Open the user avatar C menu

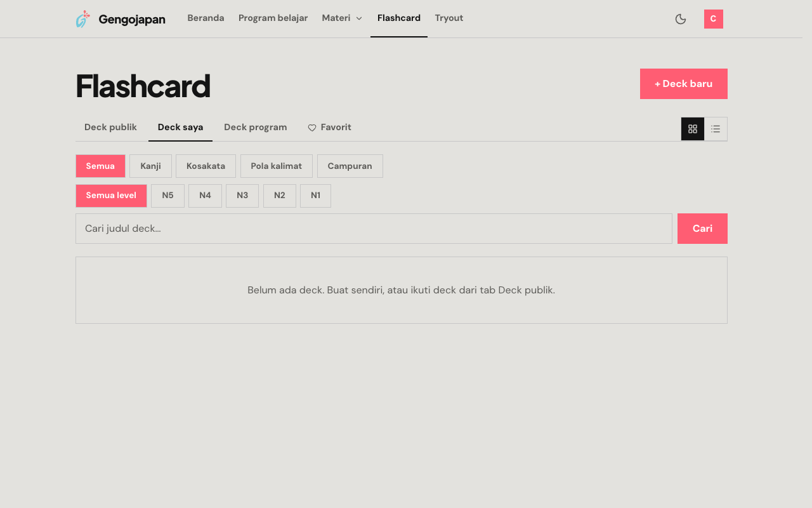point(714,19)
